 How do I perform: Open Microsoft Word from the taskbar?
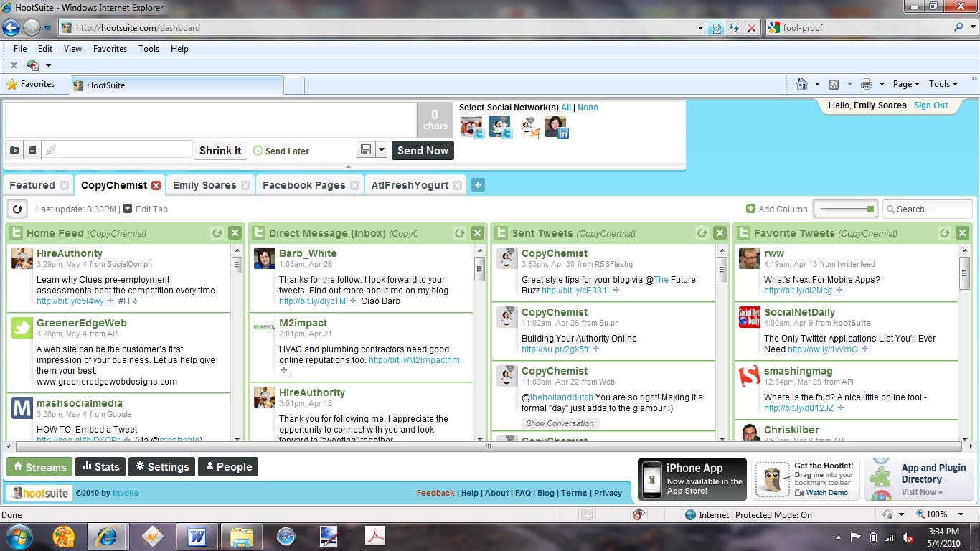[197, 536]
